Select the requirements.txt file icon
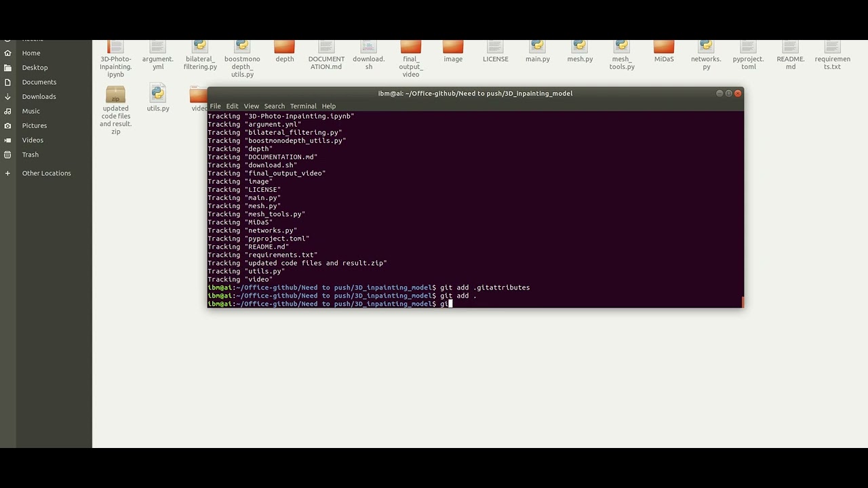The width and height of the screenshot is (868, 488). tap(832, 47)
